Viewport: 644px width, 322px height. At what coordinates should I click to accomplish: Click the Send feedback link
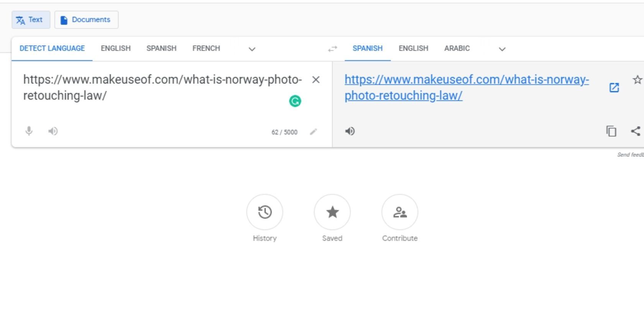630,154
